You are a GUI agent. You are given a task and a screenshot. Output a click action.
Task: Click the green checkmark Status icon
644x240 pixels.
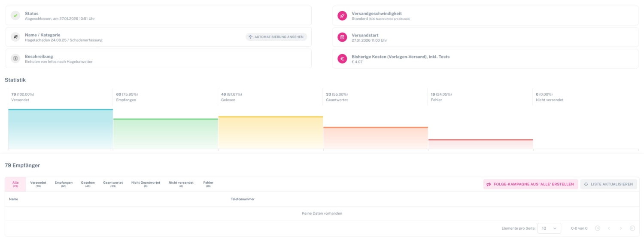pos(15,16)
